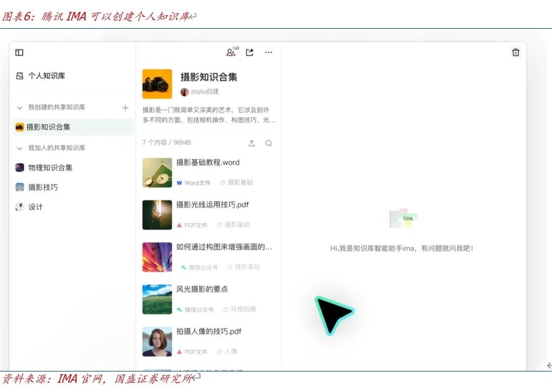This screenshot has width=552, height=392.
Task: Click the upload icon in content list
Action: (252, 143)
